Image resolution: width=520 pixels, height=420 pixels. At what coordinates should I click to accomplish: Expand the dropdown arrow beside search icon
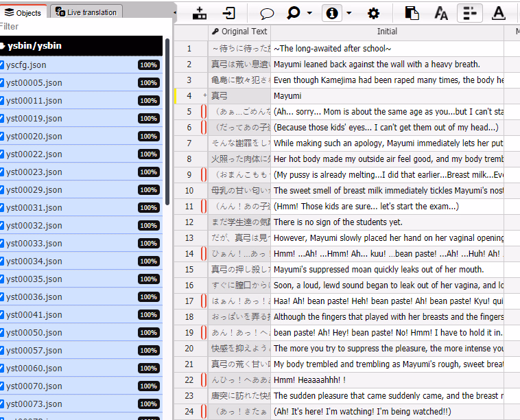pos(309,13)
